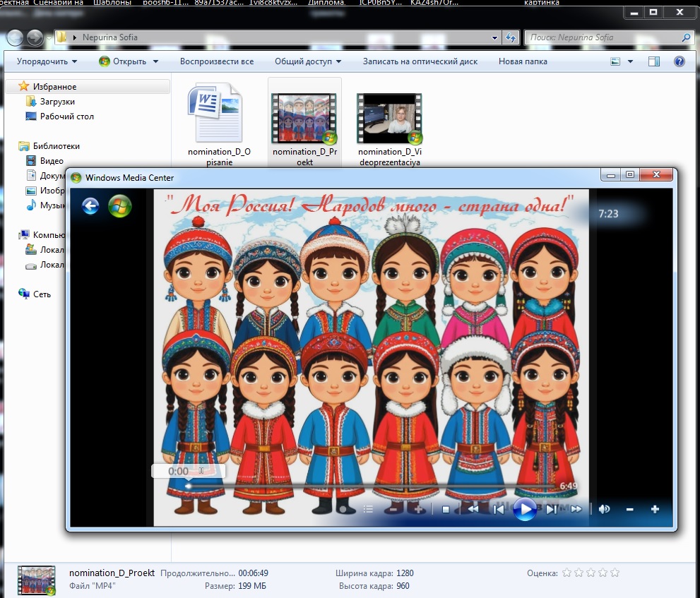Increase volume with the plus button
This screenshot has height=598, width=700.
(655, 509)
